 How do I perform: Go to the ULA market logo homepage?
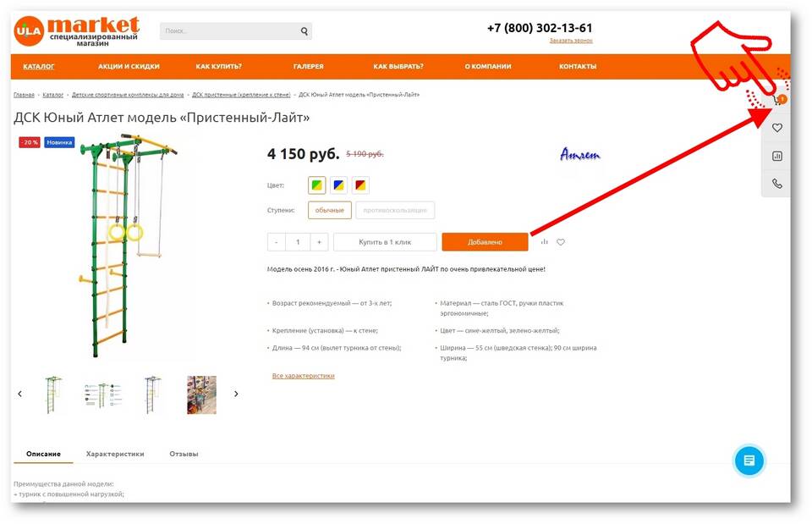(x=77, y=31)
